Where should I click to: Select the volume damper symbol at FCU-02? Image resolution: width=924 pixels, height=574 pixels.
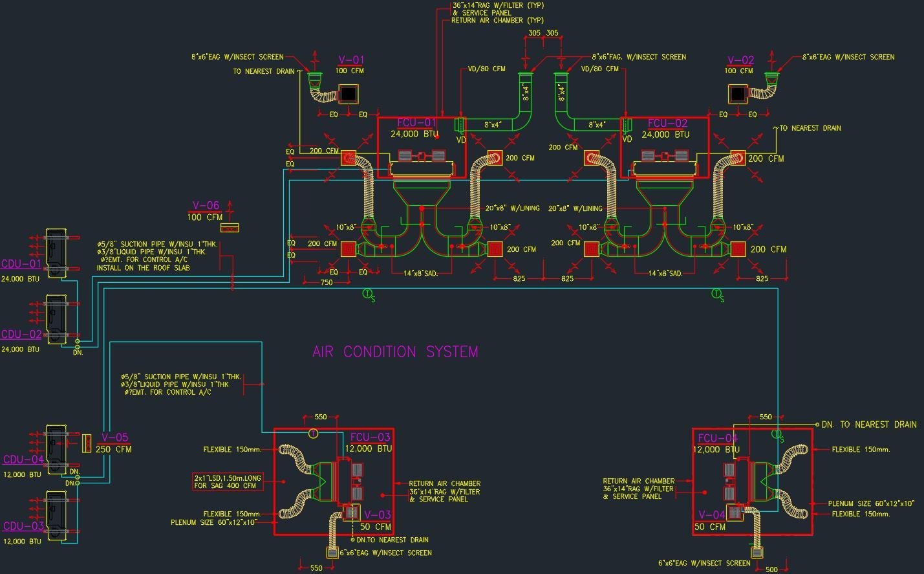click(626, 125)
